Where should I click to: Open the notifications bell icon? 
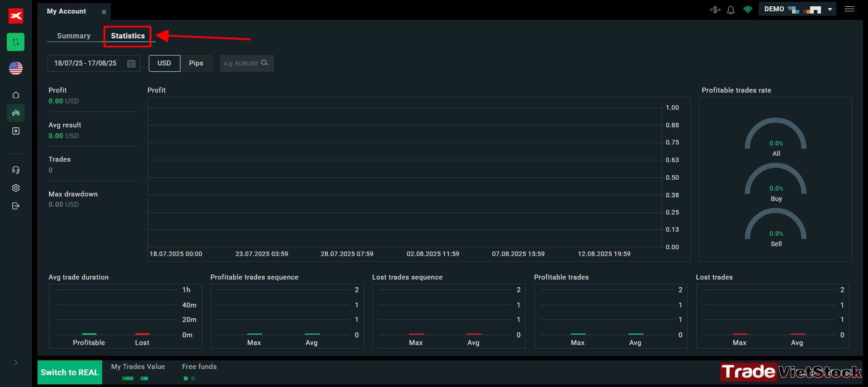point(731,9)
